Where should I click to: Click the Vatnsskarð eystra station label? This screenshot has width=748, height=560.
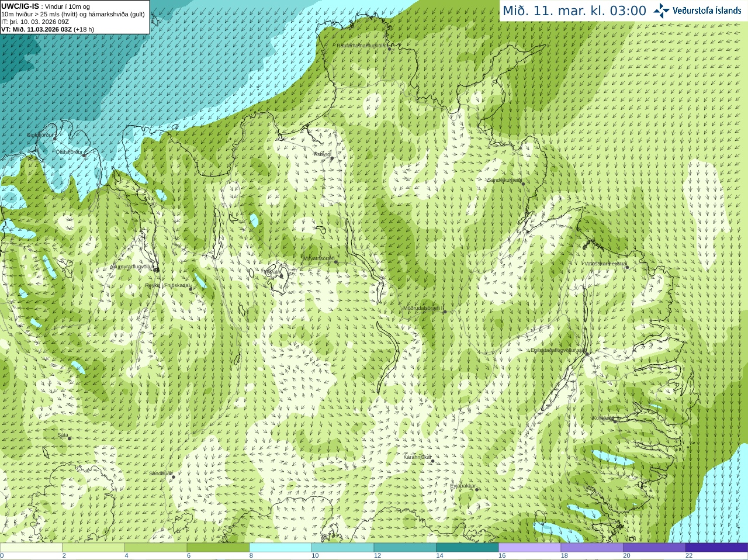[606, 264]
